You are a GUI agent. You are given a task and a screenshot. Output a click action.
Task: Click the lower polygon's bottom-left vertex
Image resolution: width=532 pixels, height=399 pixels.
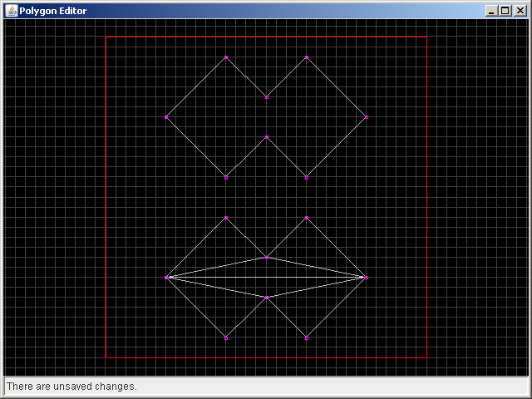(x=226, y=337)
